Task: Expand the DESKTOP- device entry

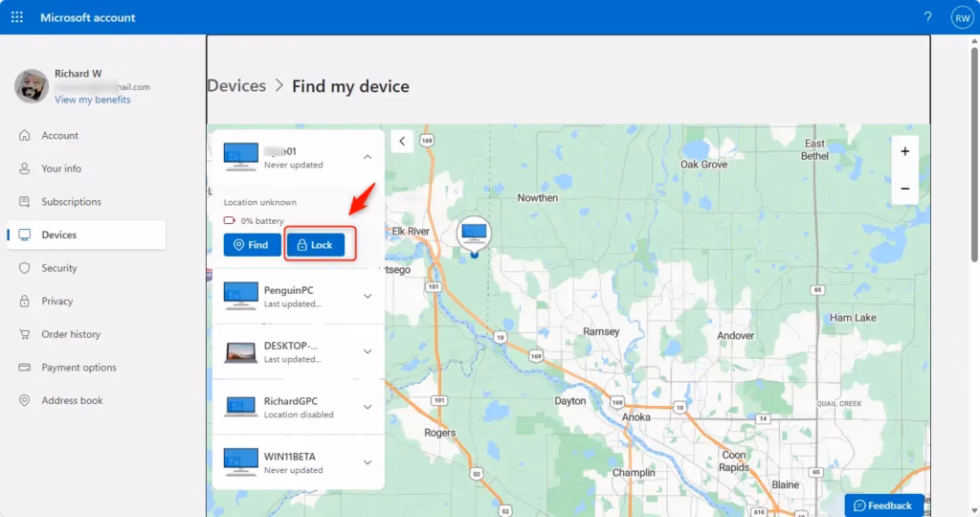Action: (367, 351)
